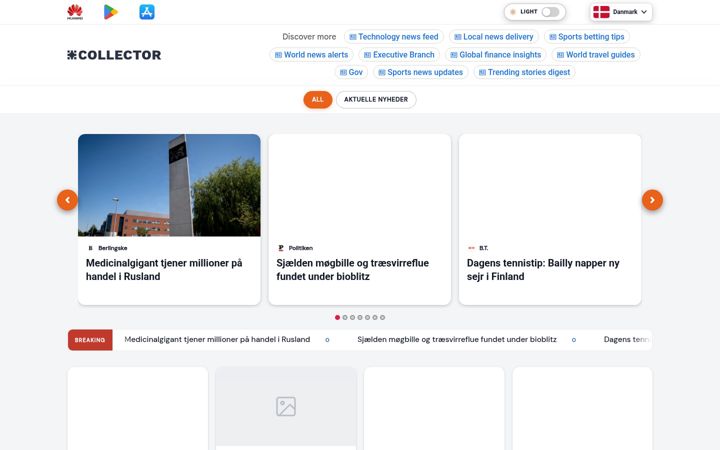Open the Huawei AppGallery icon
This screenshot has height=450, width=720.
[75, 12]
